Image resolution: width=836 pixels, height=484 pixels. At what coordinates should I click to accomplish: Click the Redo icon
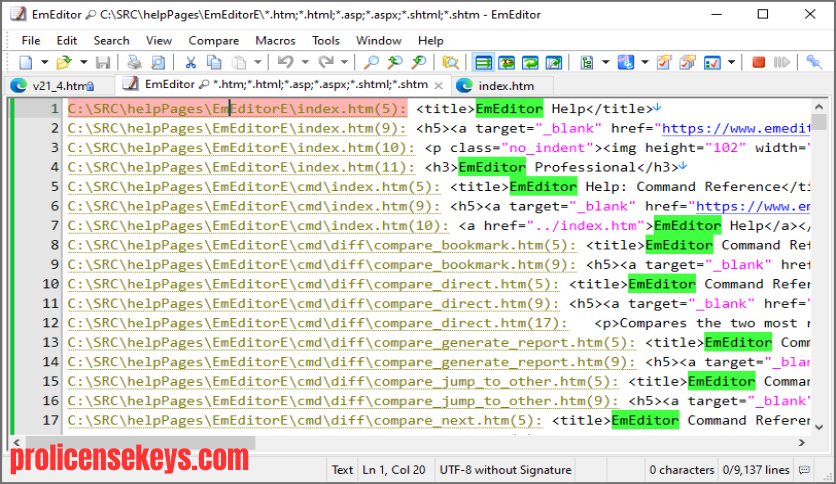point(325,62)
